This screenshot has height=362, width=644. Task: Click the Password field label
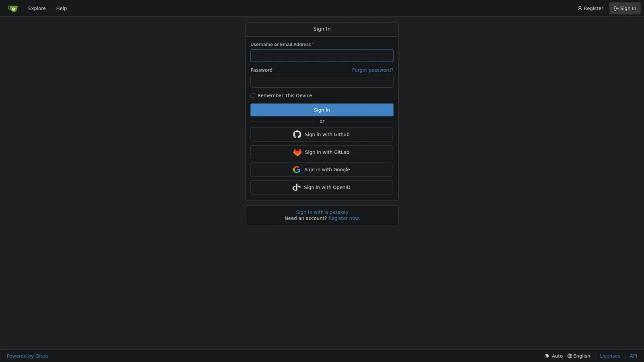pos(262,70)
